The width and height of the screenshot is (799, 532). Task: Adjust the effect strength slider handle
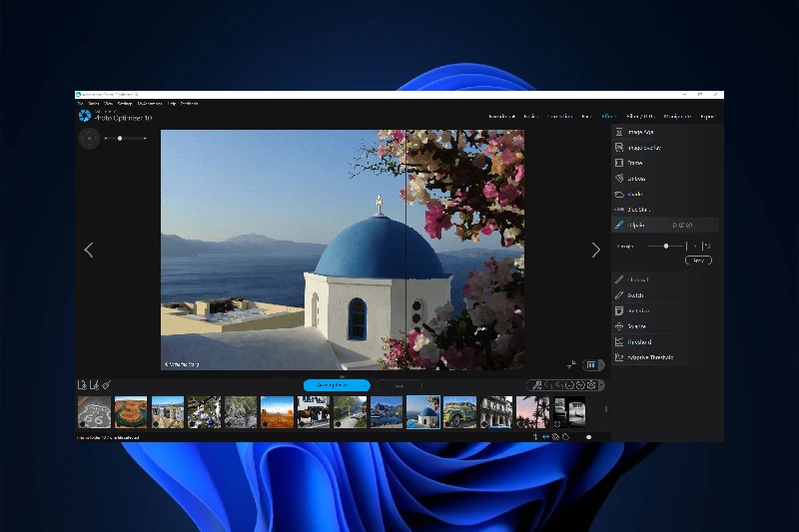(666, 246)
